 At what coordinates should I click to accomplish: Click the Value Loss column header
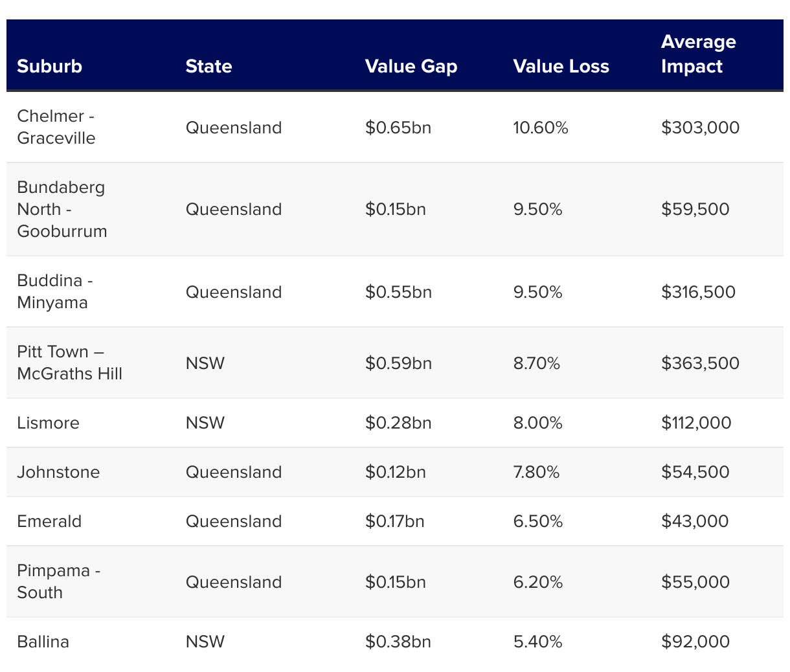(561, 66)
